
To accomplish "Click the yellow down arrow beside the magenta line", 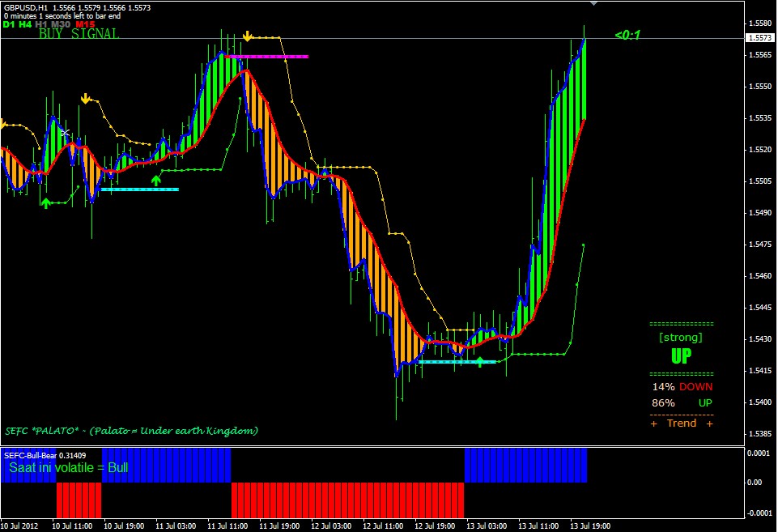I will point(247,36).
